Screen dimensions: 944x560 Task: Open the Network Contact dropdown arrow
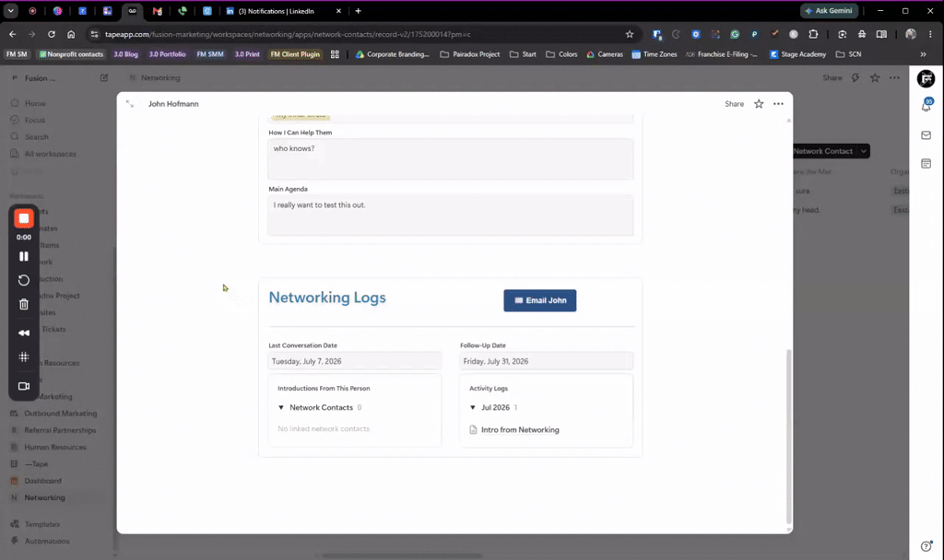point(863,151)
